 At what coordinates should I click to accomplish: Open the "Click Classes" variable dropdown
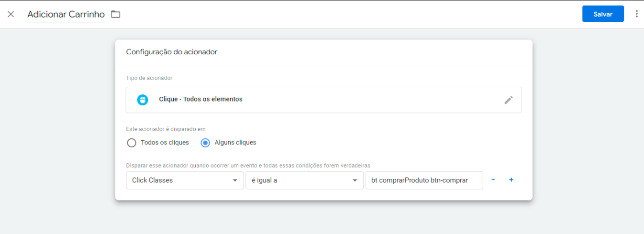pyautogui.click(x=185, y=180)
